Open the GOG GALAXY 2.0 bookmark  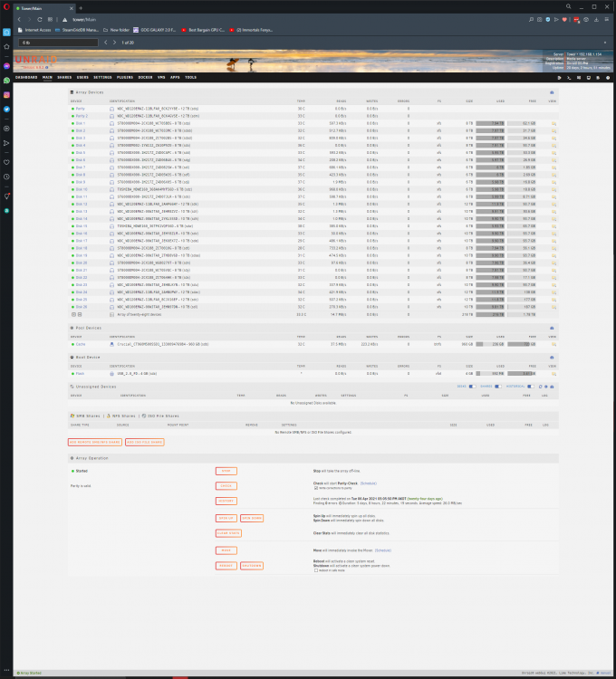tap(154, 30)
